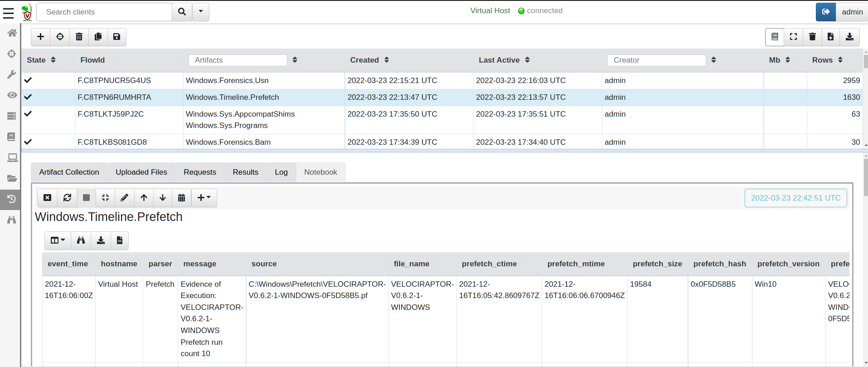Switch to the Uploaded Files tab
868x367 pixels.
(x=141, y=172)
